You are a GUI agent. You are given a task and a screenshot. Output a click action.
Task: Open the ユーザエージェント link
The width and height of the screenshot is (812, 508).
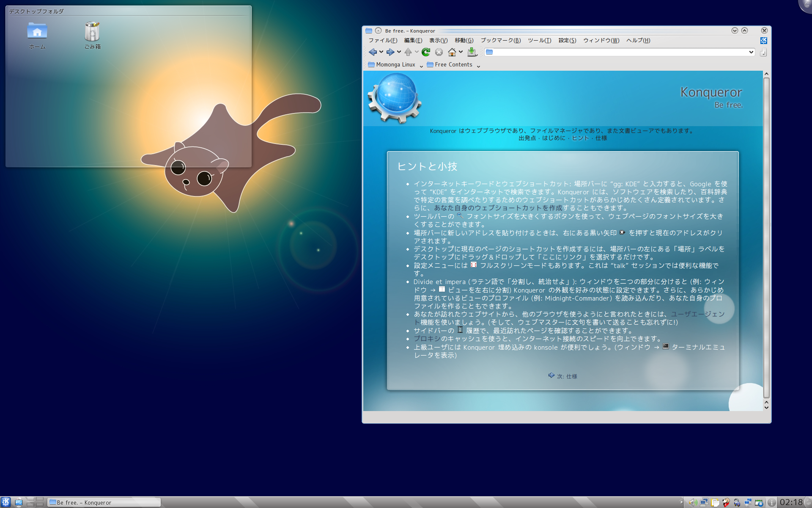698,314
